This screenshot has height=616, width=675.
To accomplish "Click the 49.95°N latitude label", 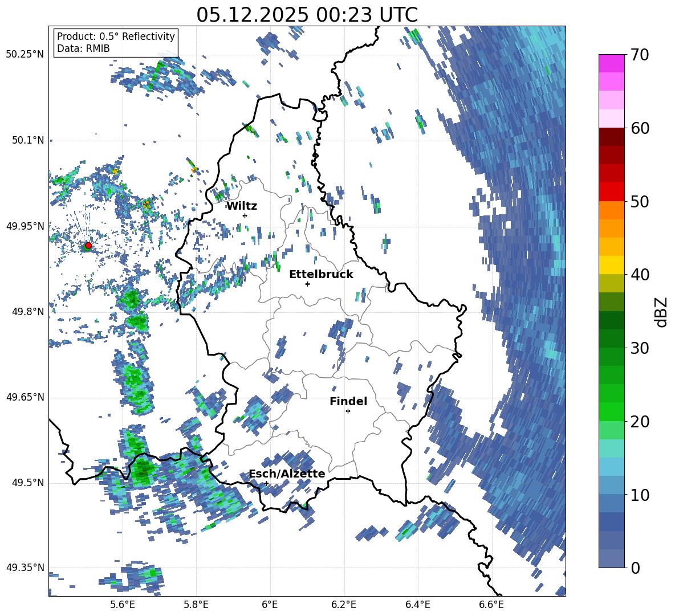I will [x=25, y=226].
